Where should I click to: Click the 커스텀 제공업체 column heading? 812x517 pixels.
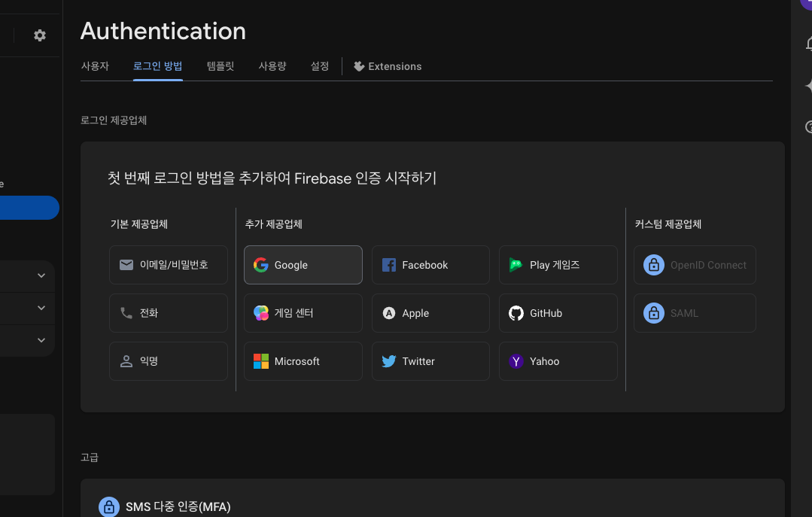click(668, 224)
